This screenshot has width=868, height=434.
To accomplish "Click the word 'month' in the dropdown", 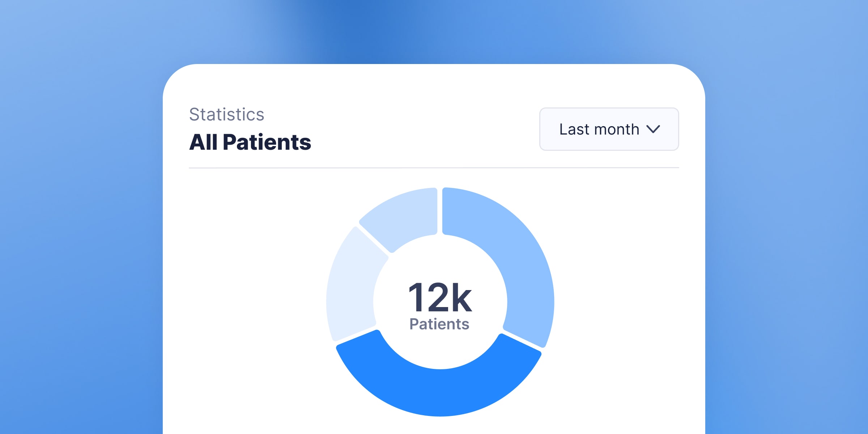I will click(617, 129).
